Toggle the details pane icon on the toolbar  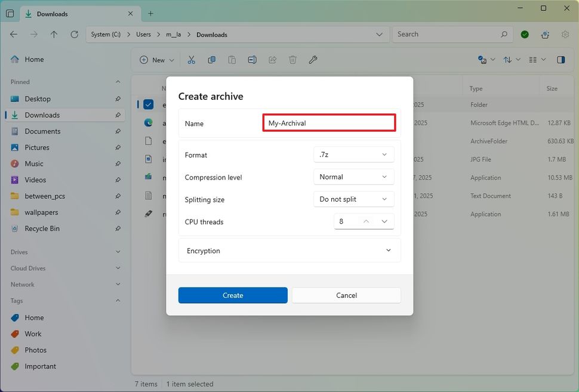[560, 60]
